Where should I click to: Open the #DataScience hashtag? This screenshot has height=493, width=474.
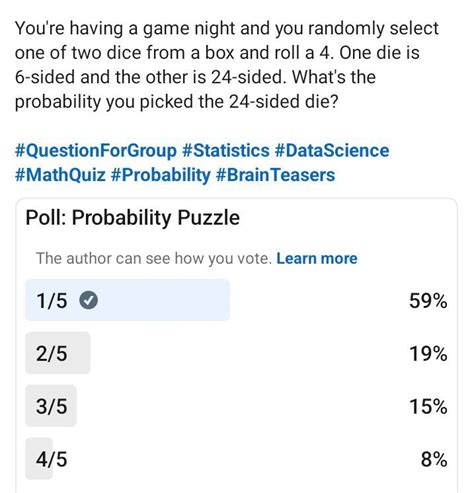[332, 151]
